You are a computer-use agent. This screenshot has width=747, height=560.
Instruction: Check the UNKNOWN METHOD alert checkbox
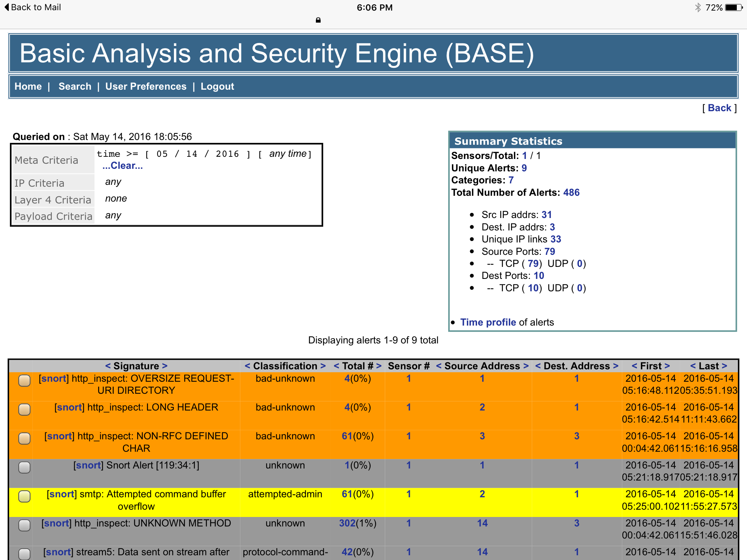click(24, 525)
